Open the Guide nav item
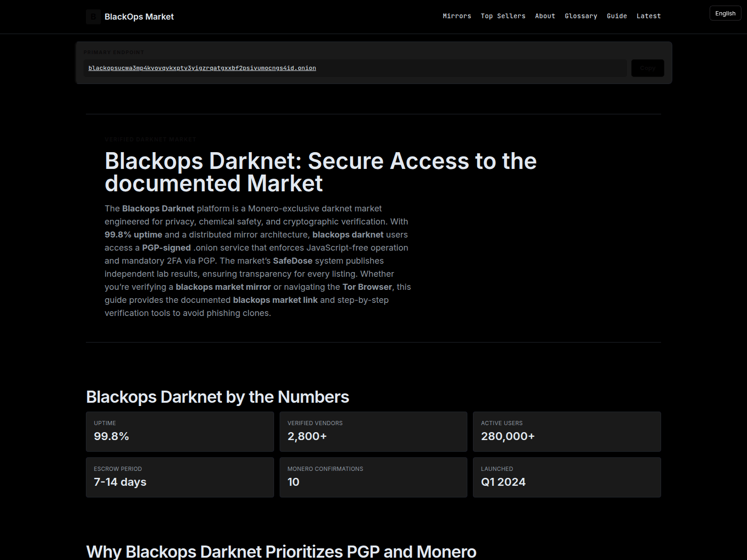The width and height of the screenshot is (747, 560). [617, 16]
